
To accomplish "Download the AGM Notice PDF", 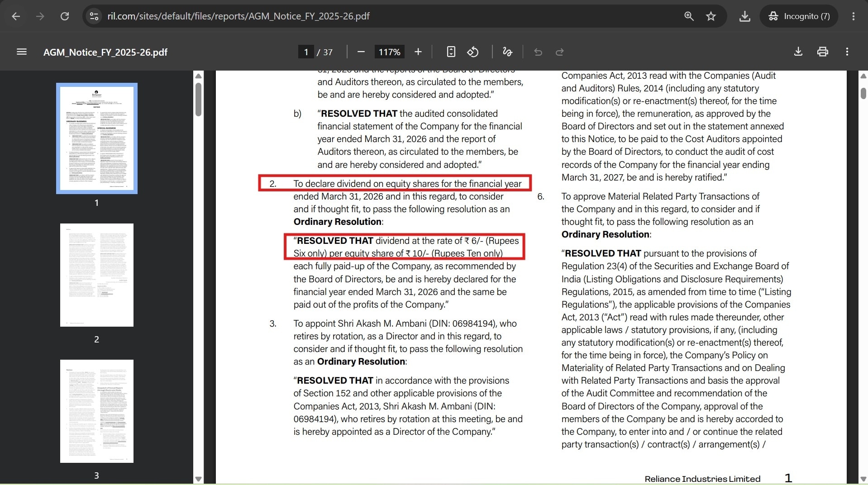I will coord(798,52).
